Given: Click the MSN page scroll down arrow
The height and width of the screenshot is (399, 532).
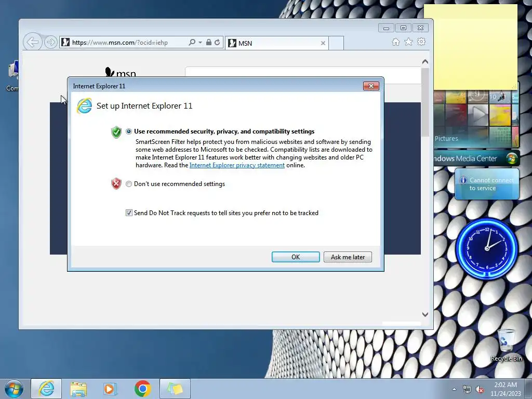Looking at the screenshot, I should pyautogui.click(x=425, y=314).
